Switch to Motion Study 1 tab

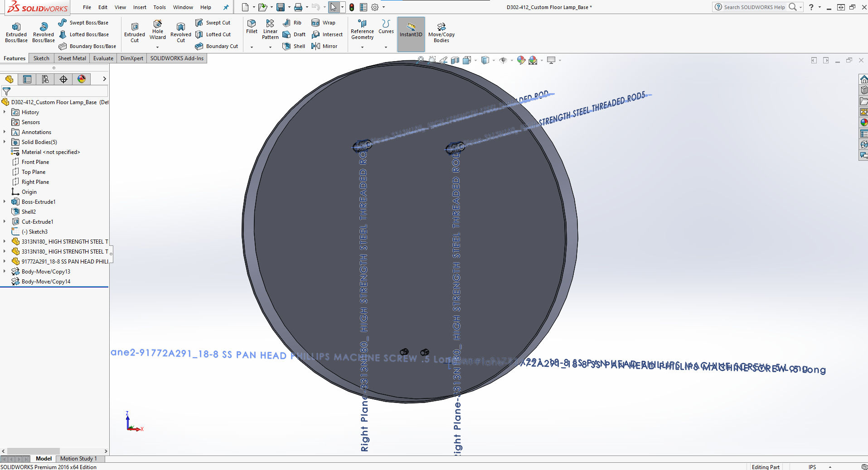click(x=78, y=459)
